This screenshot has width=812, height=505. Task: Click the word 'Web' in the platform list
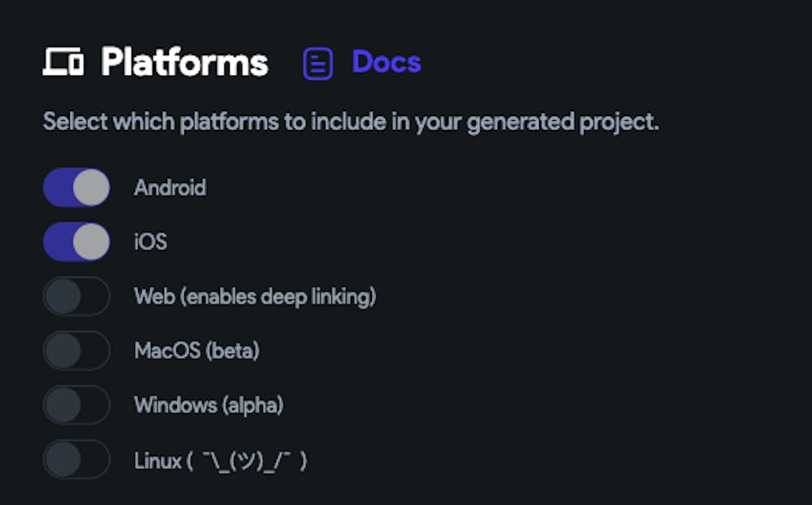pyautogui.click(x=153, y=296)
